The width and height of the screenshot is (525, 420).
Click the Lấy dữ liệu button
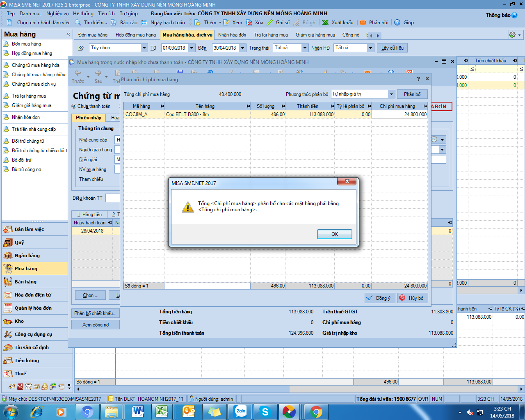(x=392, y=48)
